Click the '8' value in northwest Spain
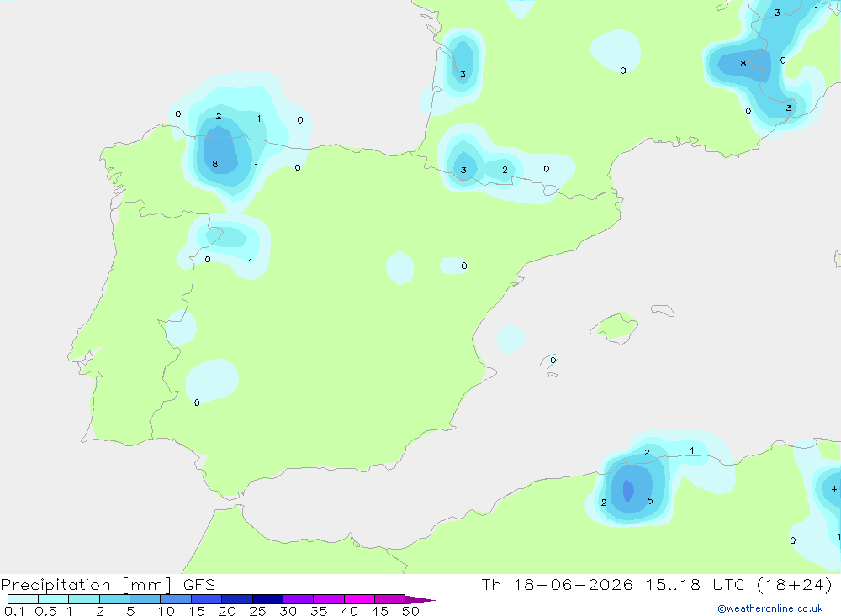 coord(215,164)
